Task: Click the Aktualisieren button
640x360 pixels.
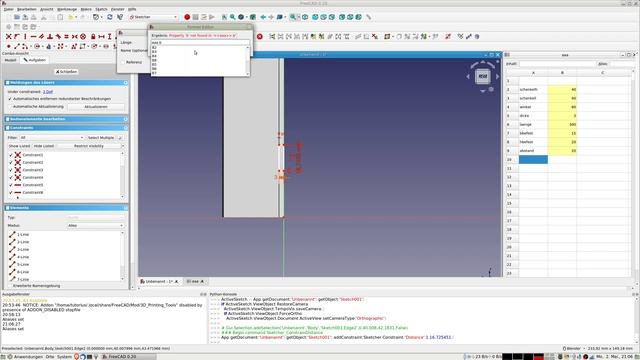Action: (x=96, y=107)
